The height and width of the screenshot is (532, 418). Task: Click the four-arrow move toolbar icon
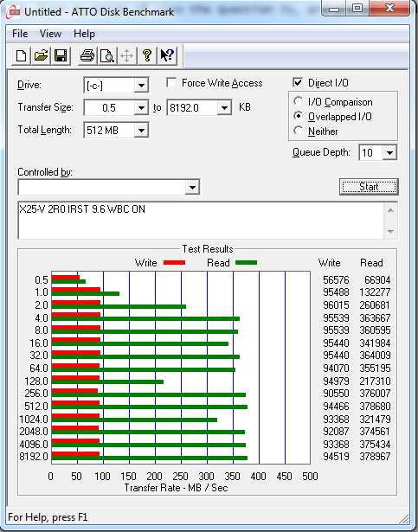click(127, 55)
